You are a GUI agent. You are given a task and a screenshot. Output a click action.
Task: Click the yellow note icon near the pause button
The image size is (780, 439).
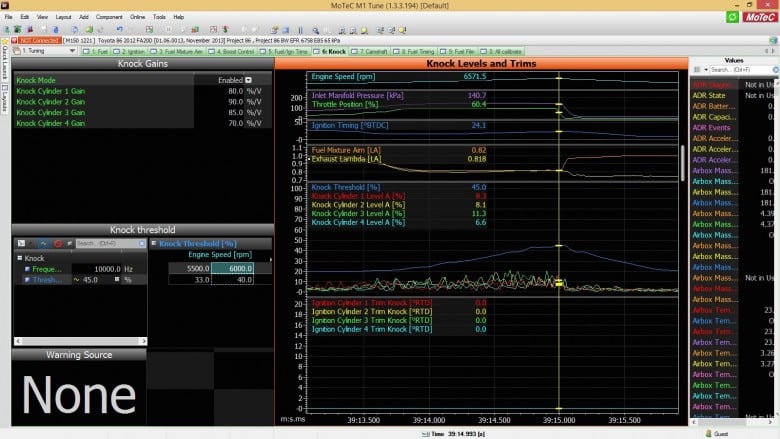pyautogui.click(x=274, y=30)
